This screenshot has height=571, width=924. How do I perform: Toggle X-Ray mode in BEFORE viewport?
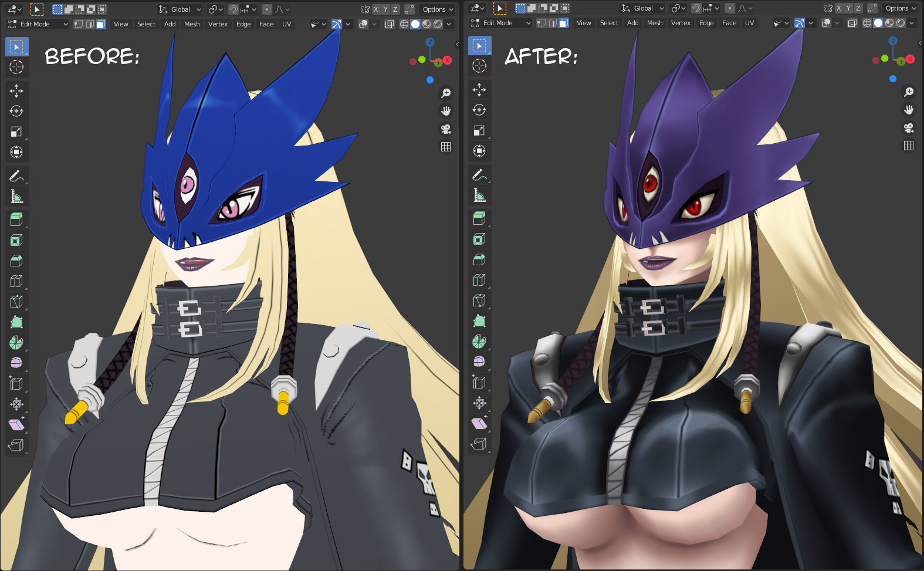tap(389, 24)
